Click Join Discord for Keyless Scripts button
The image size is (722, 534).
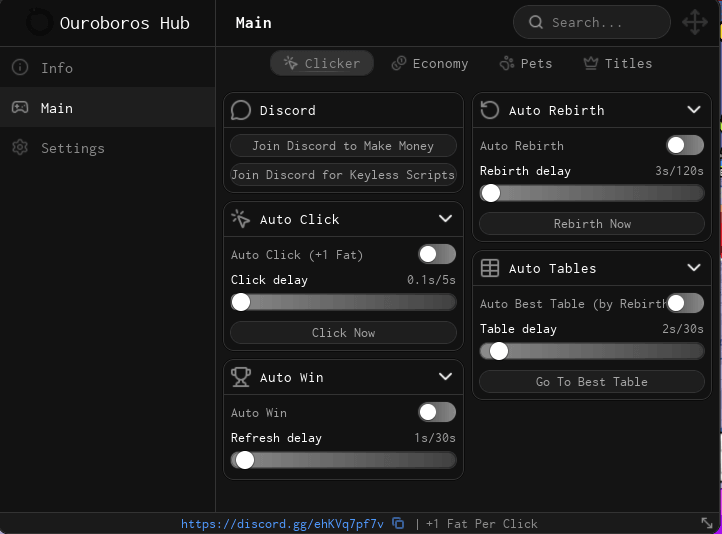click(x=343, y=175)
